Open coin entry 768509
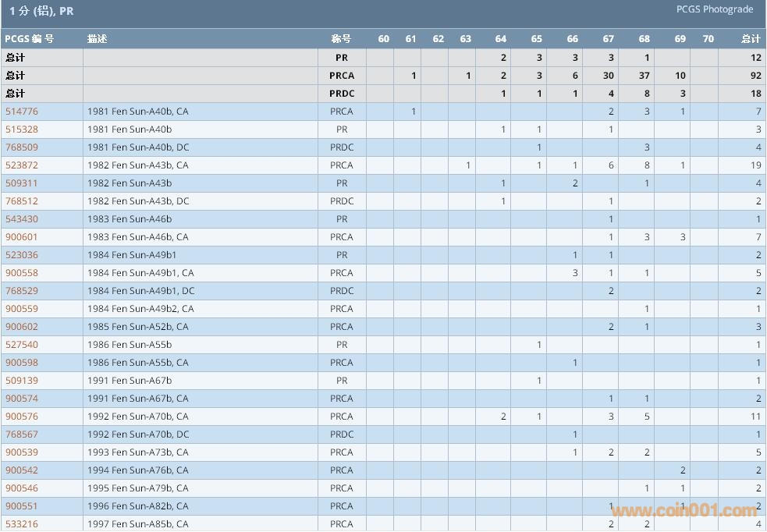Image resolution: width=767 pixels, height=532 pixels. pyautogui.click(x=22, y=147)
